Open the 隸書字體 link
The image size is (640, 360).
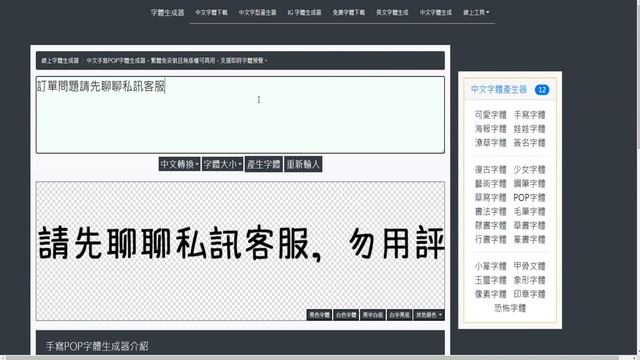pyautogui.click(x=490, y=225)
